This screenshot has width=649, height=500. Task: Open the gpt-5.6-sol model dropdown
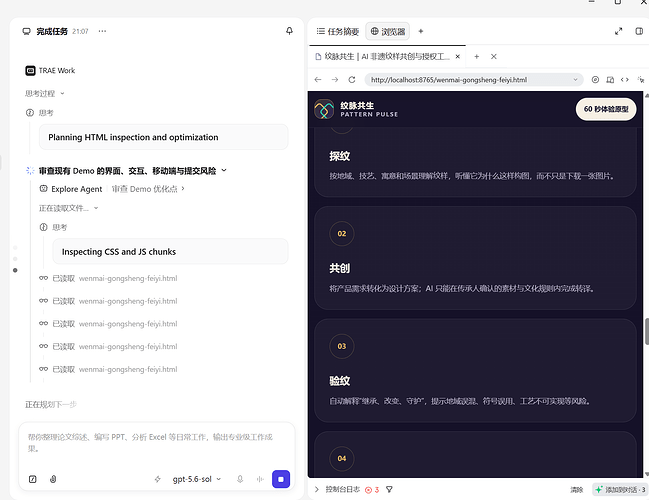pyautogui.click(x=197, y=479)
